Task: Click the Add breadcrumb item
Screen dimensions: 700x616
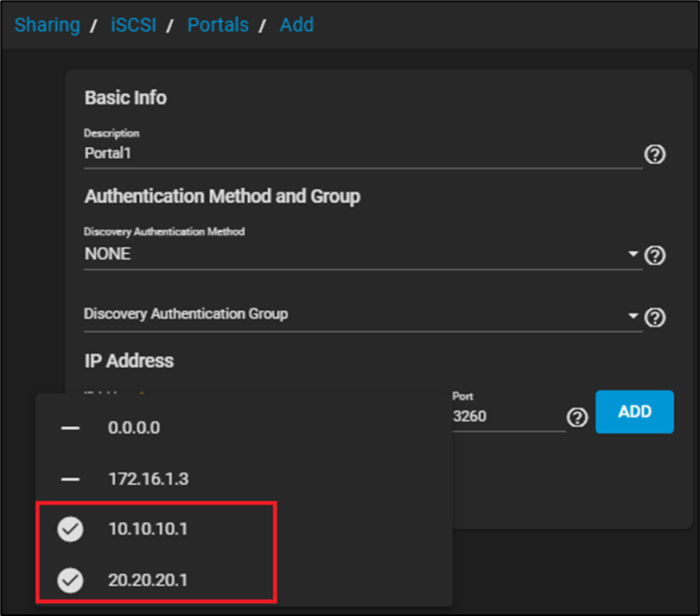Action: coord(296,24)
